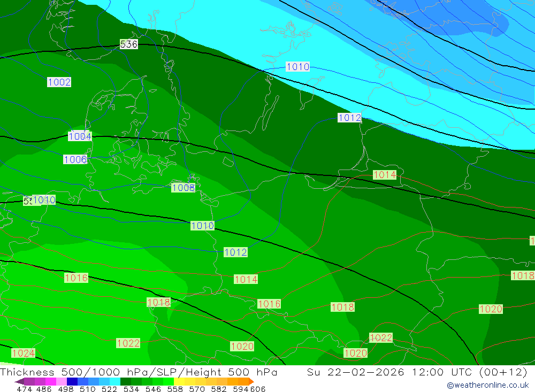Pick the first yellow legend swatch
535x392 pixels.
point(179,381)
